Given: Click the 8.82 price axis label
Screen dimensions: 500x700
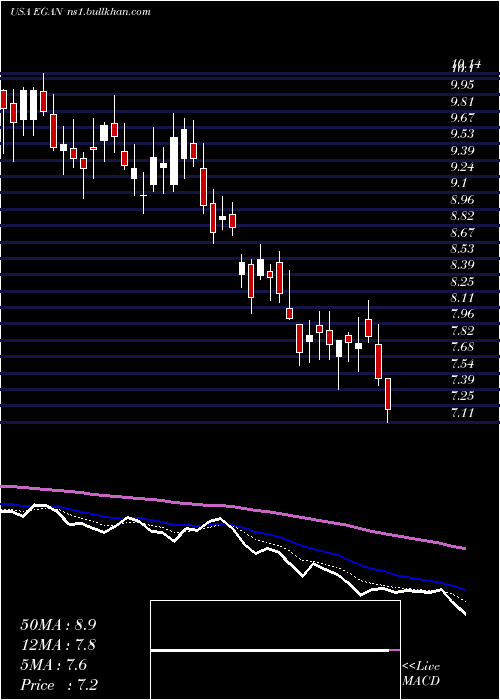Looking at the screenshot, I should 462,216.
